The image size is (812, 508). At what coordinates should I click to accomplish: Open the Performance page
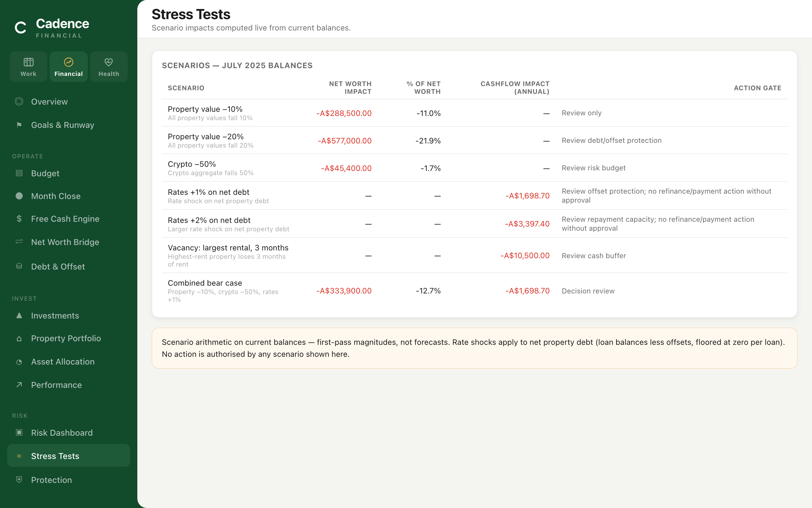pyautogui.click(x=68, y=385)
